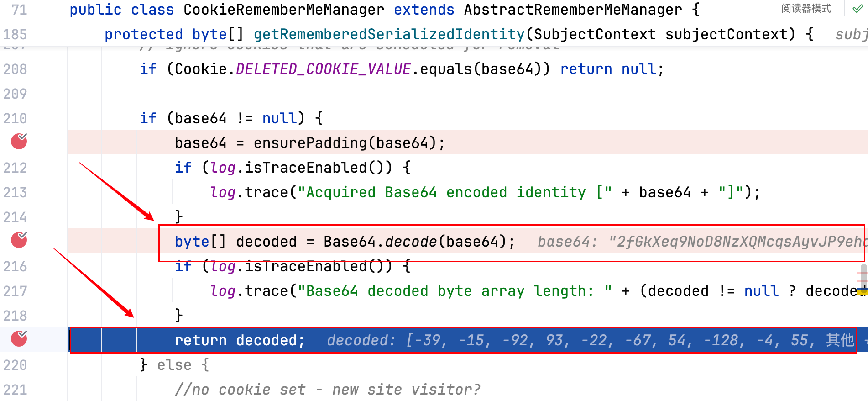
Task: Expand the remaining decoded array values via 其他
Action: pyautogui.click(x=840, y=340)
